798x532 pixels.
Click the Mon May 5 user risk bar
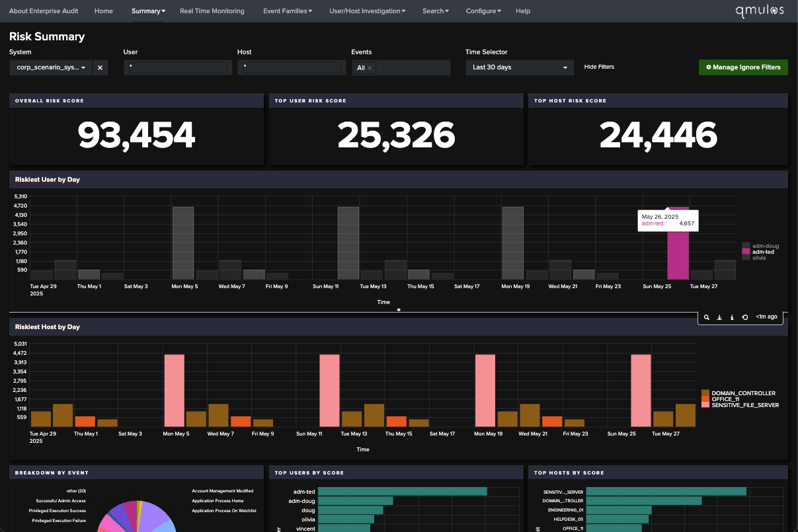point(183,243)
